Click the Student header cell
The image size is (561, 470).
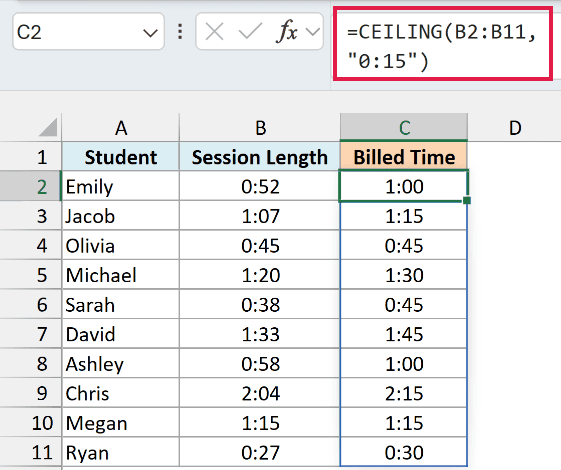pos(121,157)
